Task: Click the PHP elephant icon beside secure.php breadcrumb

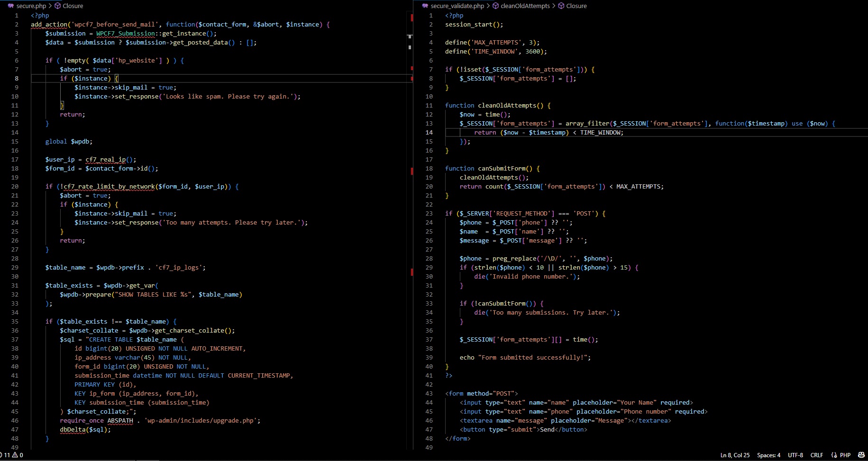Action: point(11,6)
